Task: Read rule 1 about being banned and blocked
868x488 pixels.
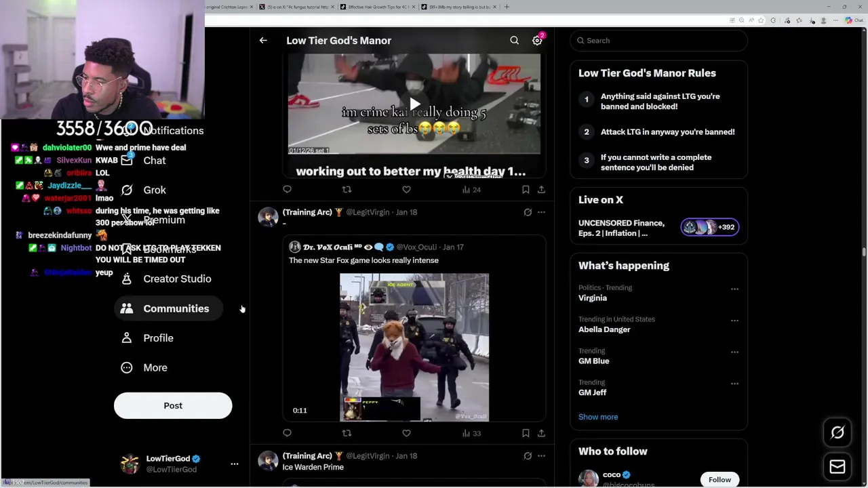Action: [x=660, y=101]
